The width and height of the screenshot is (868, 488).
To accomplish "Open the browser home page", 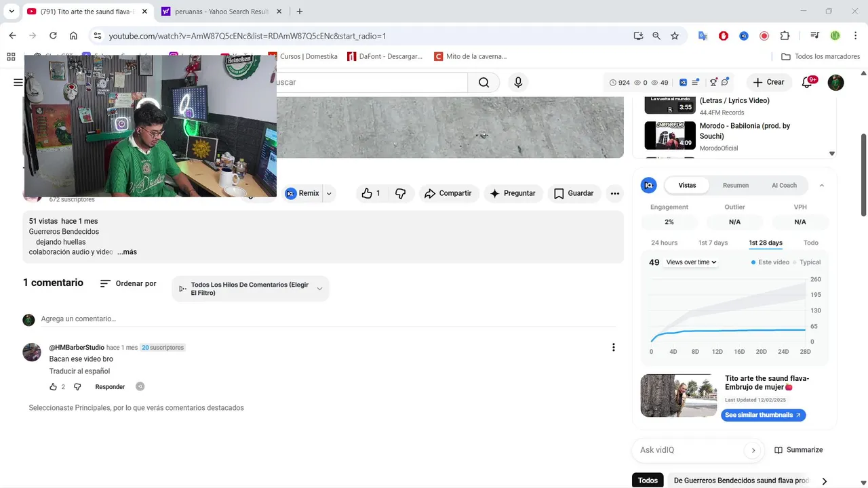I will 73,36.
